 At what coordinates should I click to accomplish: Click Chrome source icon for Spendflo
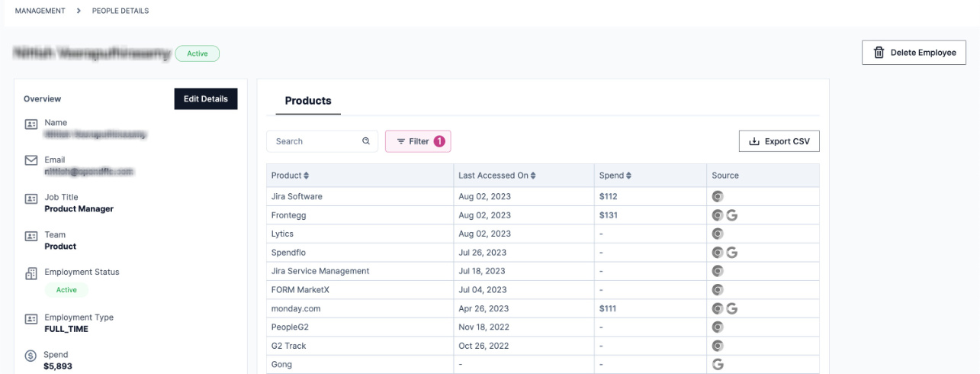pos(717,253)
